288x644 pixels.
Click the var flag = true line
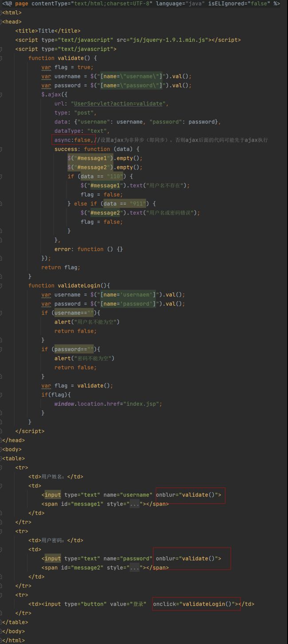click(x=67, y=67)
